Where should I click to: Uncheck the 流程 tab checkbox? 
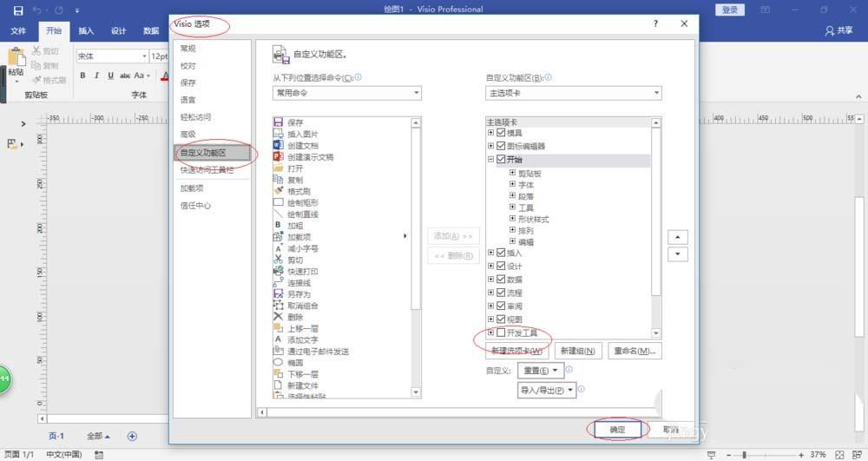click(501, 293)
